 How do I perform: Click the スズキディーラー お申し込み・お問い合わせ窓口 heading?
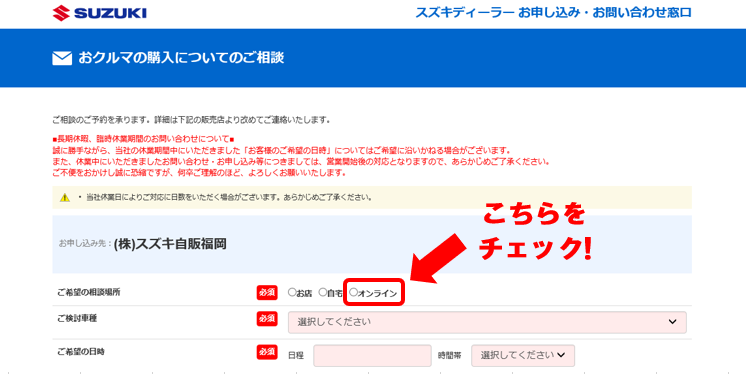pyautogui.click(x=553, y=12)
